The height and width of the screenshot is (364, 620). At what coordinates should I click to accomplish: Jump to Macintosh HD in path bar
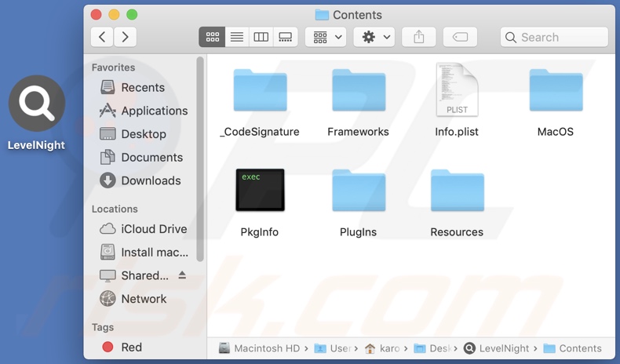[x=259, y=348]
